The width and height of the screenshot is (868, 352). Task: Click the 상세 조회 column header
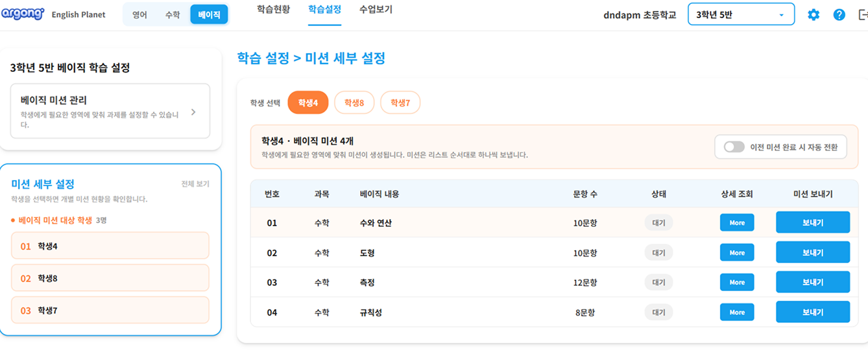[737, 194]
